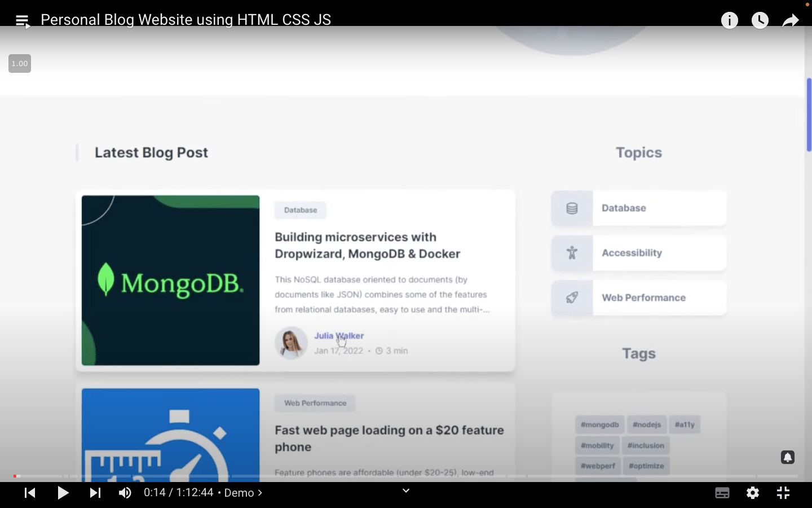Image resolution: width=812 pixels, height=508 pixels.
Task: Open the Database topic
Action: (x=639, y=208)
